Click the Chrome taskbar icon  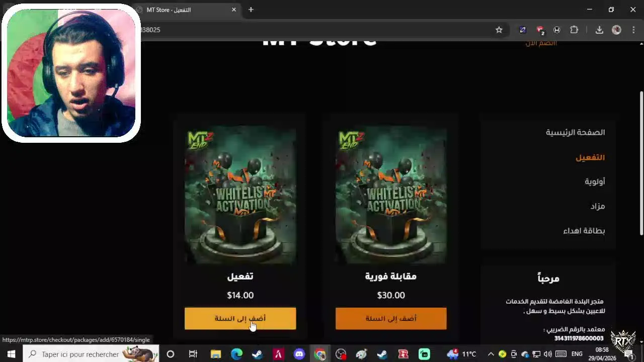point(320,354)
